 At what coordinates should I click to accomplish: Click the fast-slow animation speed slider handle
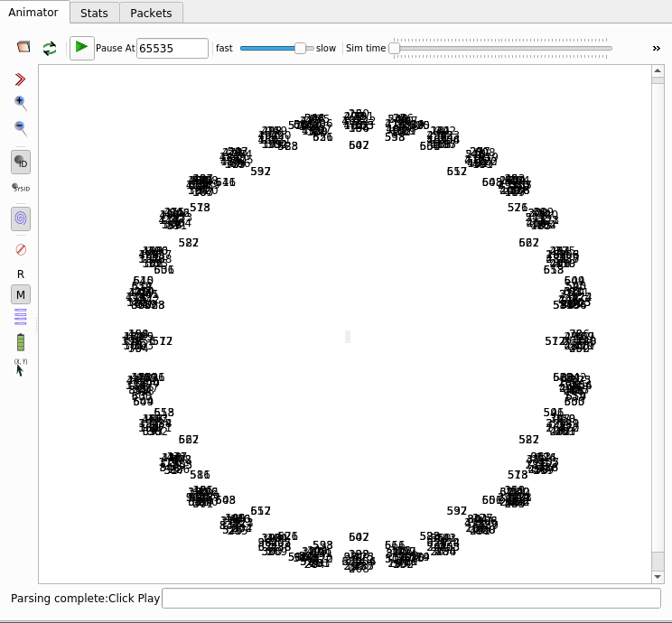point(300,49)
